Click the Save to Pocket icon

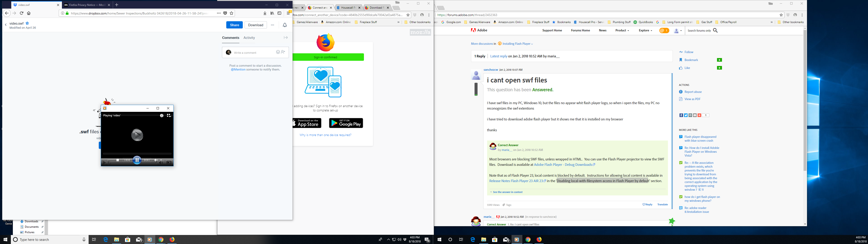click(x=225, y=13)
